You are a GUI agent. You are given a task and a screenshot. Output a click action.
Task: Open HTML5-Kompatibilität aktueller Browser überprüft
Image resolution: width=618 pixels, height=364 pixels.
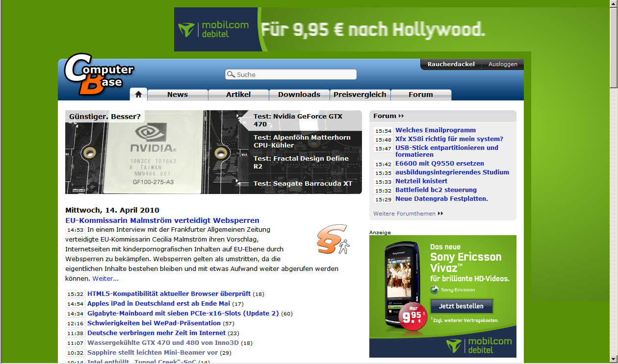169,294
